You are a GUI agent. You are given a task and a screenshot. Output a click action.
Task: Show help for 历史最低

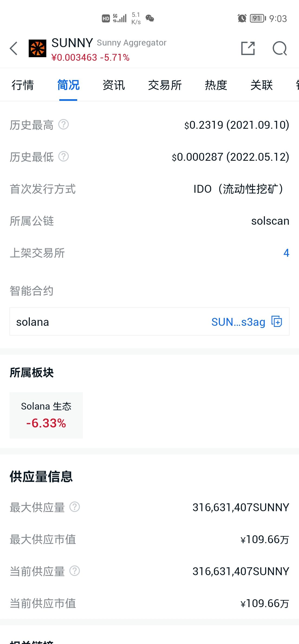point(64,157)
